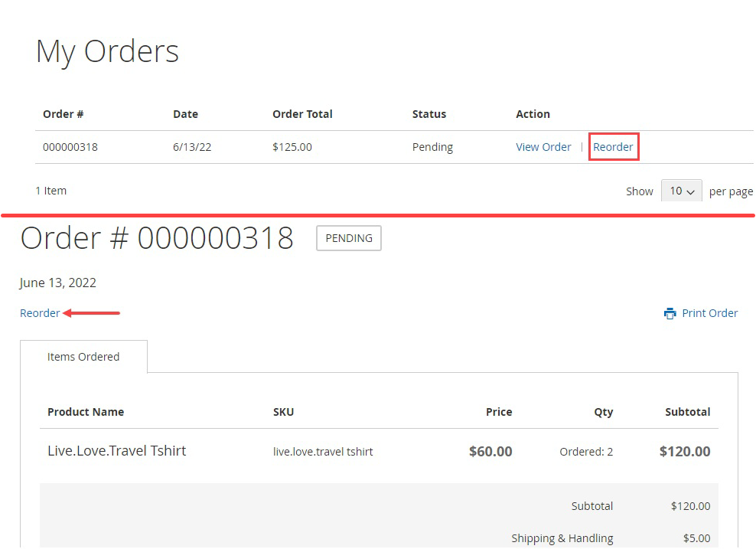Click the Print Order printer icon

click(670, 312)
